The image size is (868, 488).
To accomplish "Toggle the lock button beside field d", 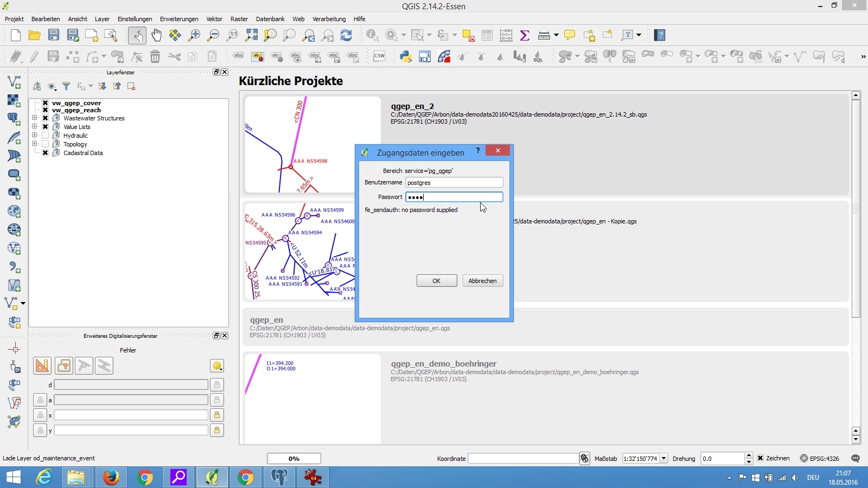I will 217,384.
